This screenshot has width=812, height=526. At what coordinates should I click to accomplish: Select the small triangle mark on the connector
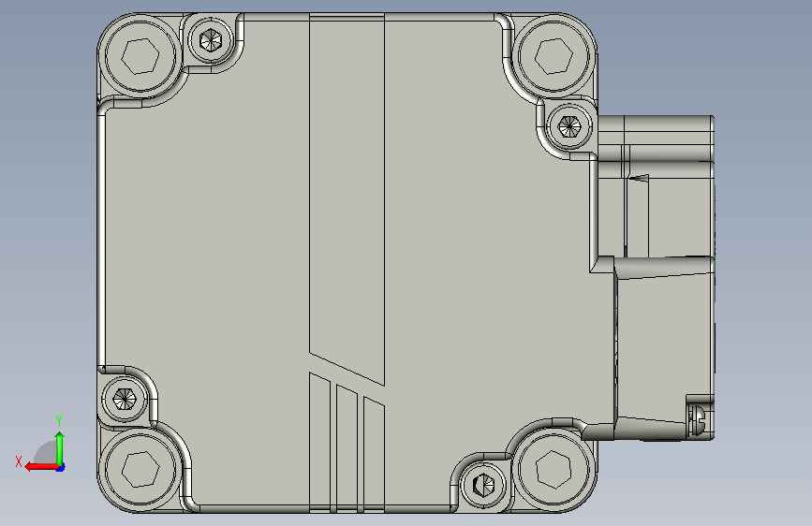pos(641,178)
